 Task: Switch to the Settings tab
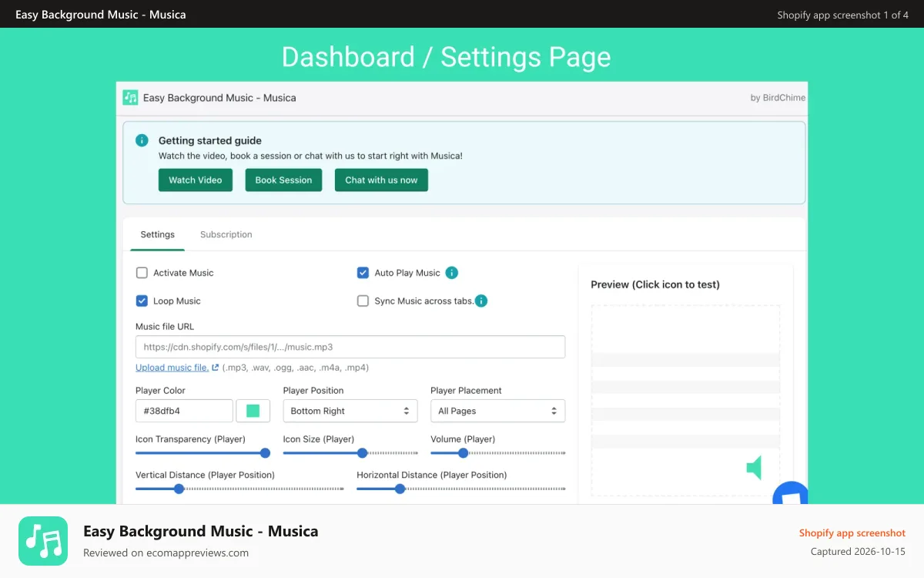(x=157, y=234)
